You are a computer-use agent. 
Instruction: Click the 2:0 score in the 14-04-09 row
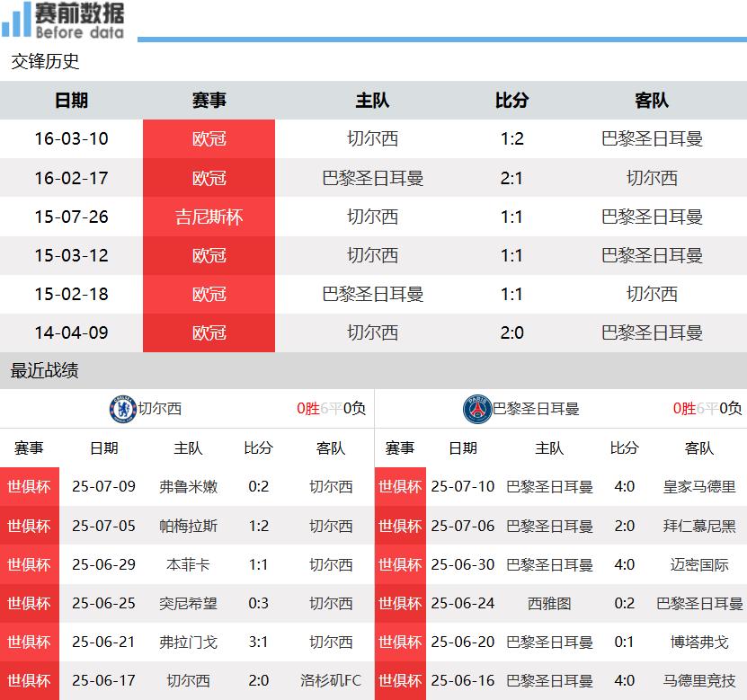click(x=511, y=332)
